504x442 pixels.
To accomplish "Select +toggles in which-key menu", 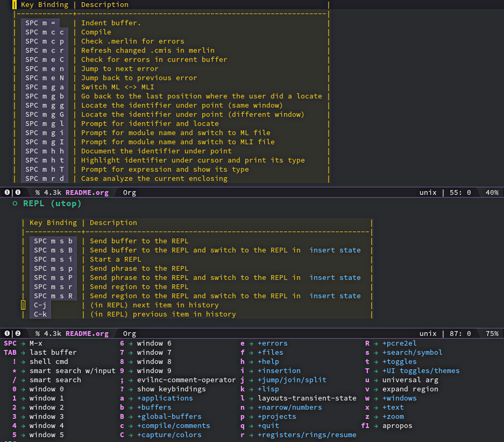I will (x=399, y=362).
